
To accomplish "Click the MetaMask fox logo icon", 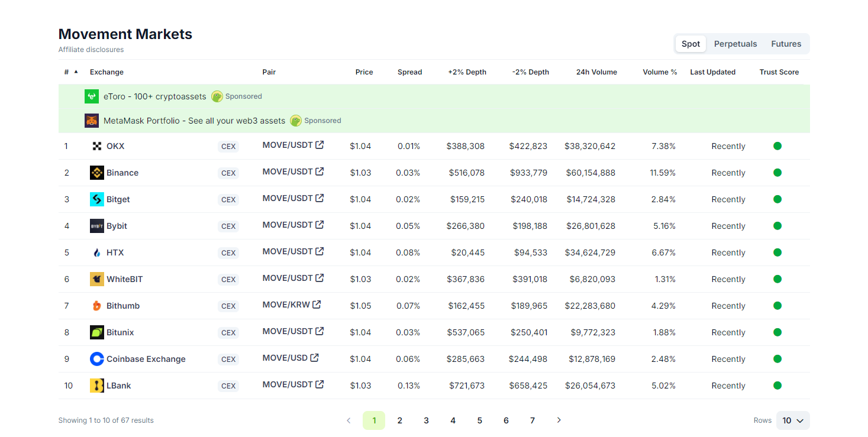I will click(x=92, y=121).
